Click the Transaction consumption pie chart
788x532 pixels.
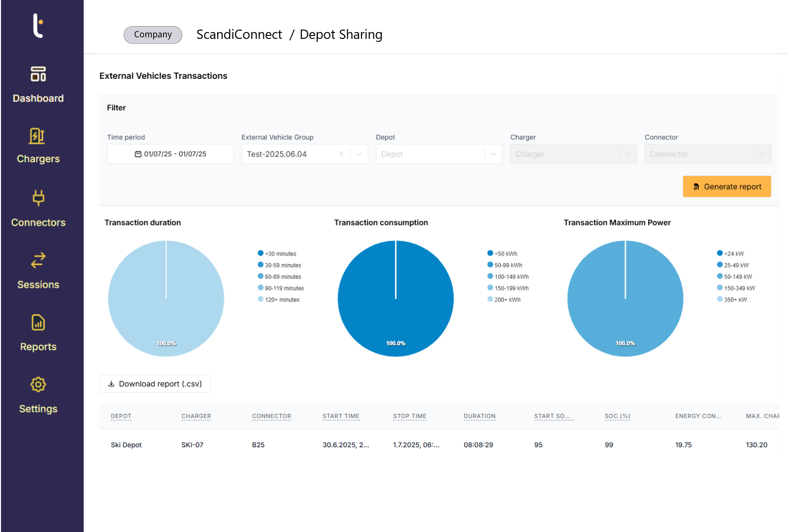[x=395, y=299]
